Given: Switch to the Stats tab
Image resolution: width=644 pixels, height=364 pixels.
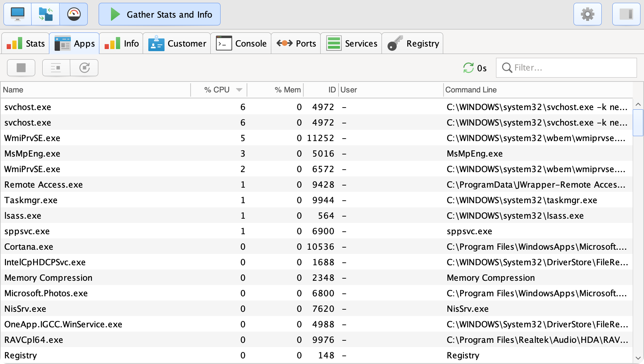Looking at the screenshot, I should point(25,43).
